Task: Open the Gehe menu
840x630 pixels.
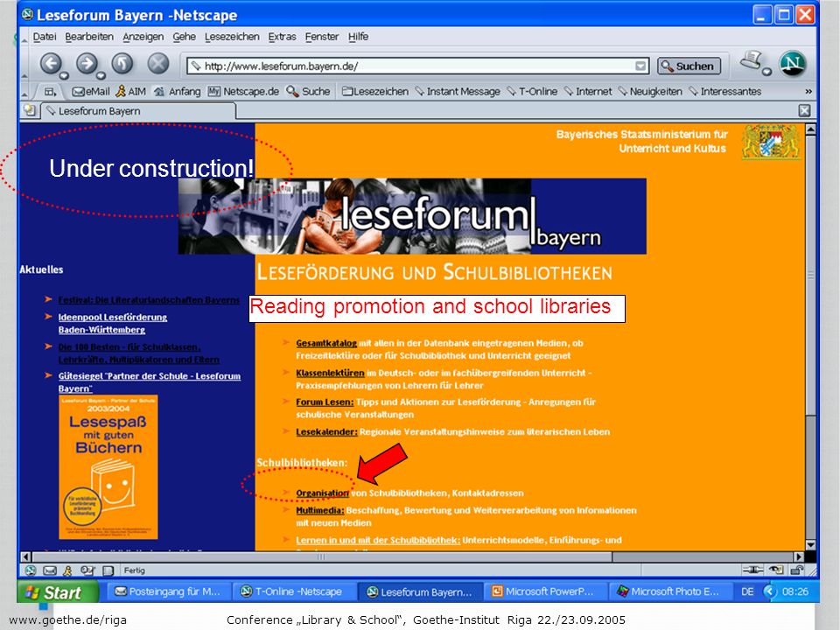Action: coord(184,37)
